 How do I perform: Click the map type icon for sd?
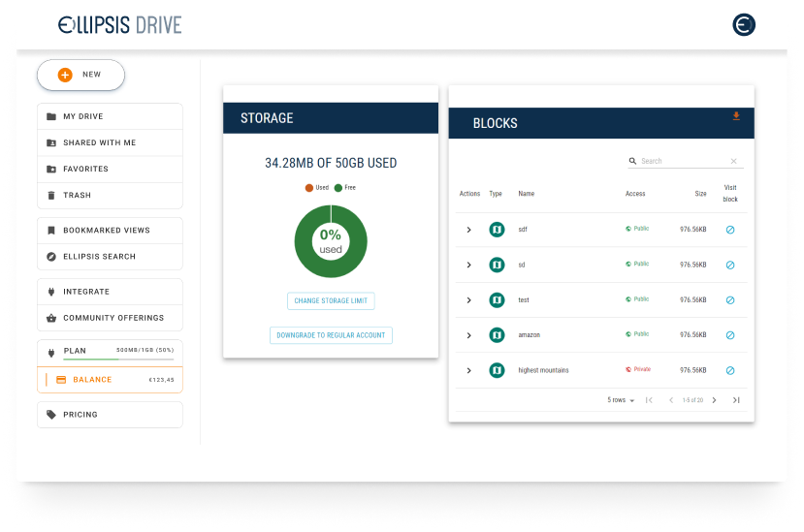click(497, 265)
